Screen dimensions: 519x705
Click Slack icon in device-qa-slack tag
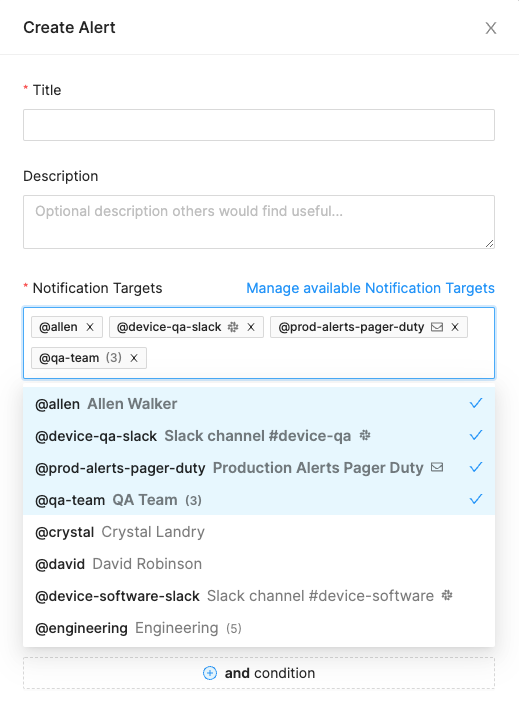[233, 327]
